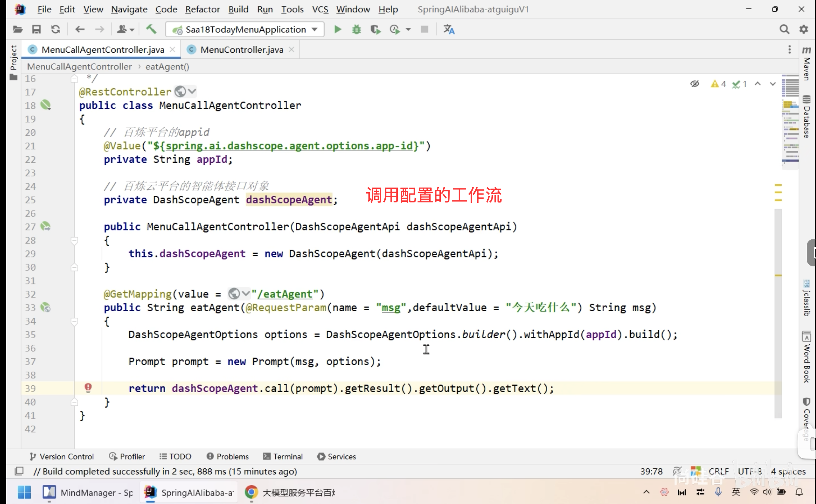The image size is (816, 504).
Task: Open the Refactor menu
Action: [x=202, y=9]
